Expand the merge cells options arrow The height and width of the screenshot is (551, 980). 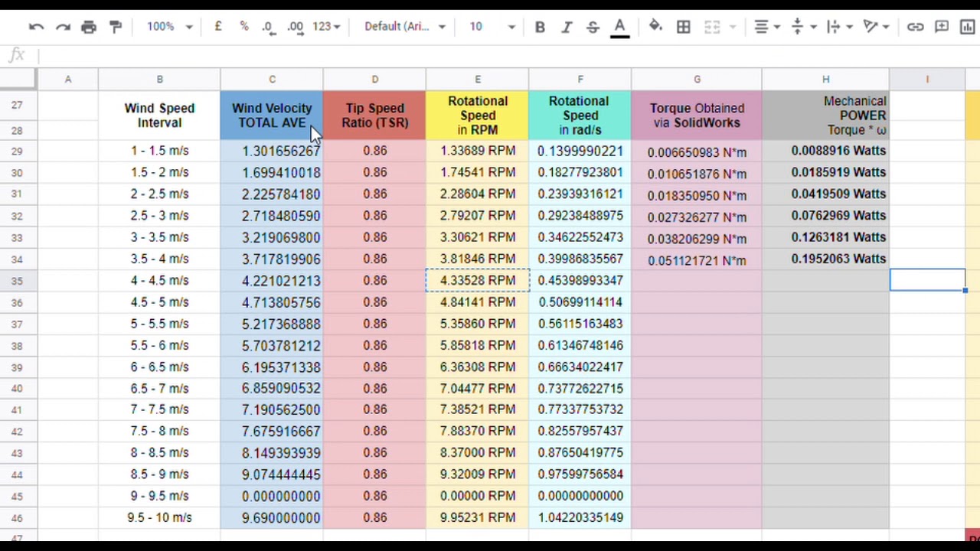[733, 27]
